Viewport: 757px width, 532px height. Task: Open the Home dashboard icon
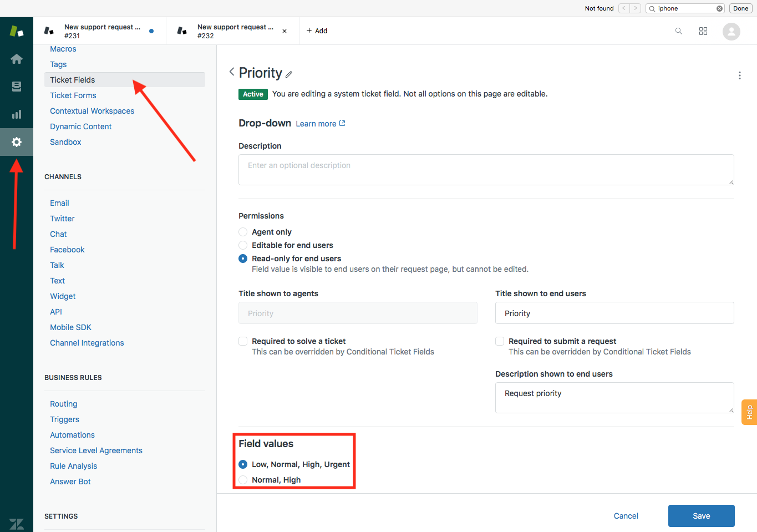[17, 59]
